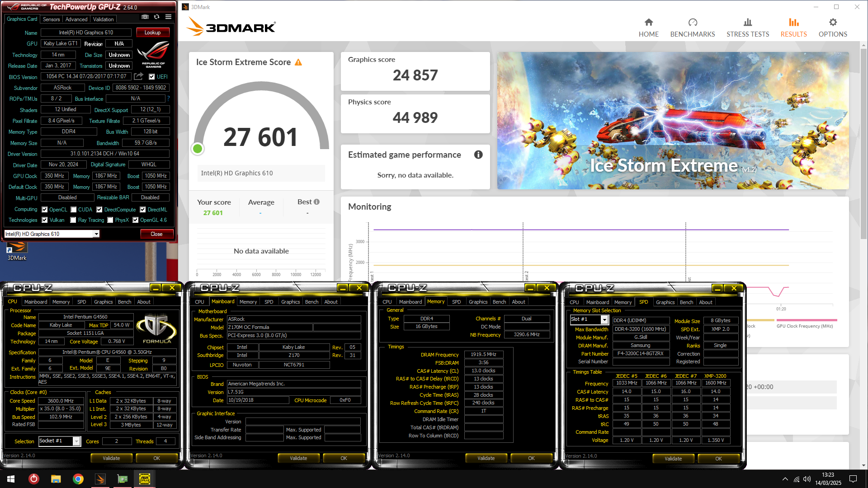868x488 pixels.
Task: Open the GPU-Z hamburger menu
Action: pos(168,17)
